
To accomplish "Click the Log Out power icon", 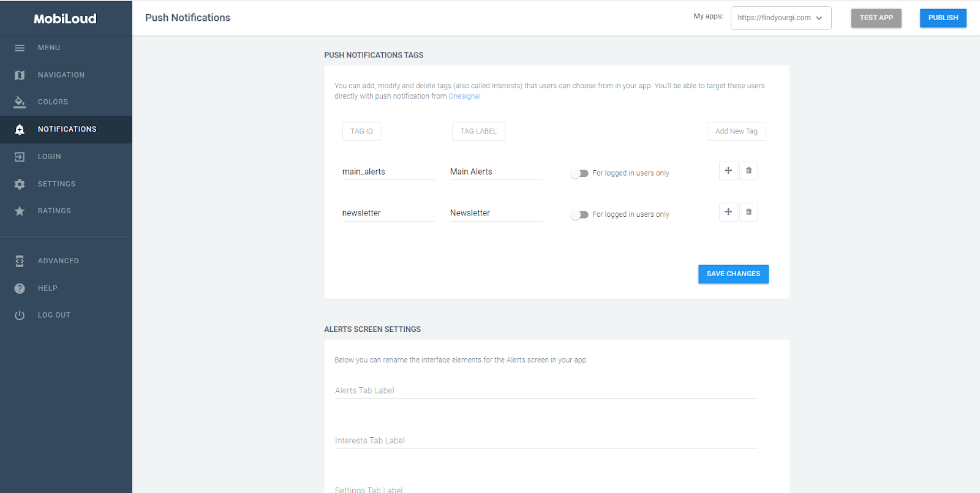I will point(20,315).
